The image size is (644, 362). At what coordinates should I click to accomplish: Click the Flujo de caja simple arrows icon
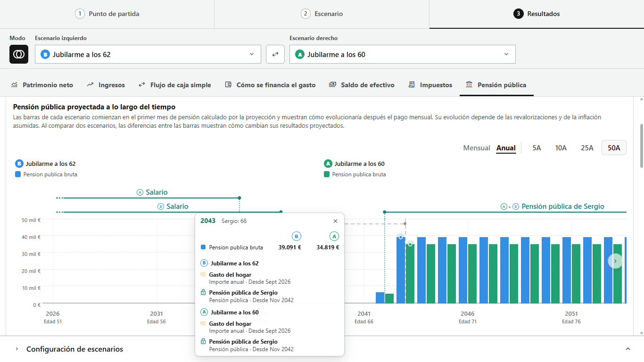pyautogui.click(x=141, y=85)
